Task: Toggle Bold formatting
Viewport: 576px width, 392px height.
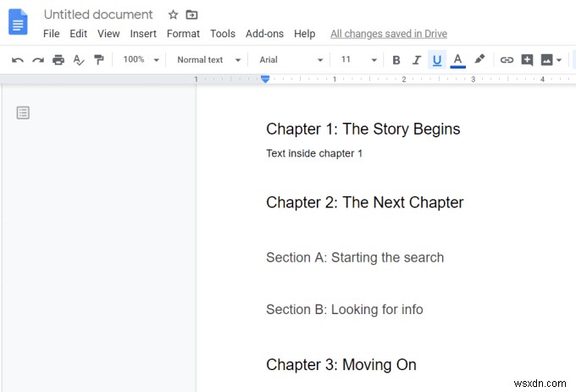Action: point(396,60)
